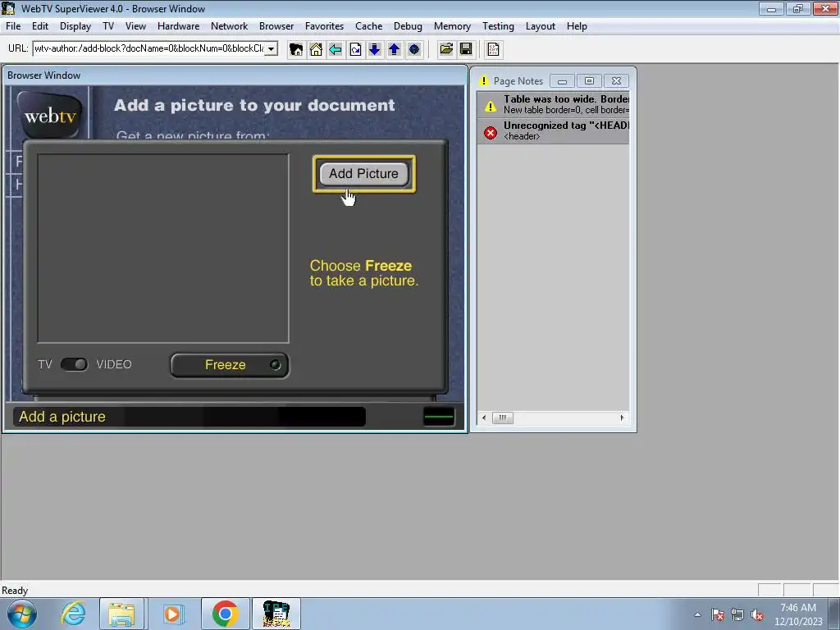Click the network tray icon

737,615
